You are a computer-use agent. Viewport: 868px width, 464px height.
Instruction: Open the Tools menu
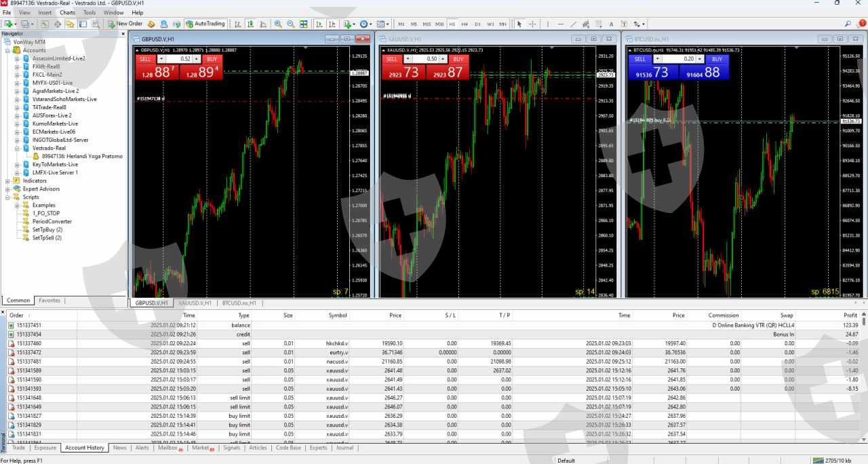(x=89, y=12)
